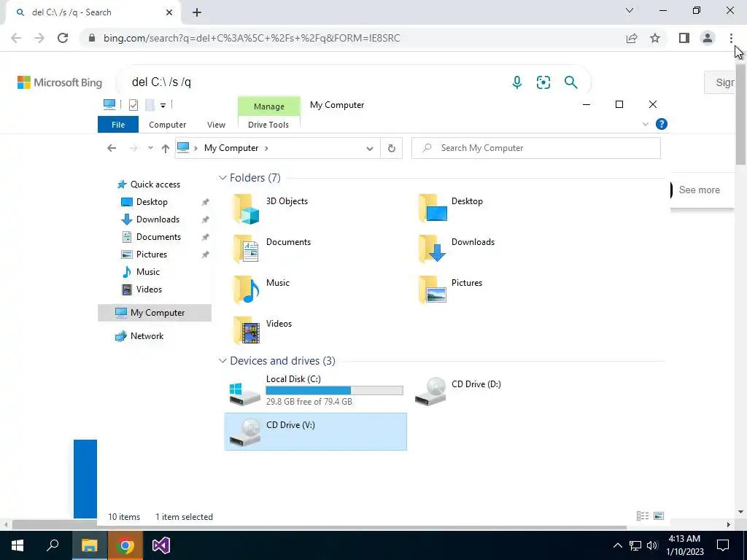
Task: Click Bing search magnifier icon
Action: click(x=570, y=82)
